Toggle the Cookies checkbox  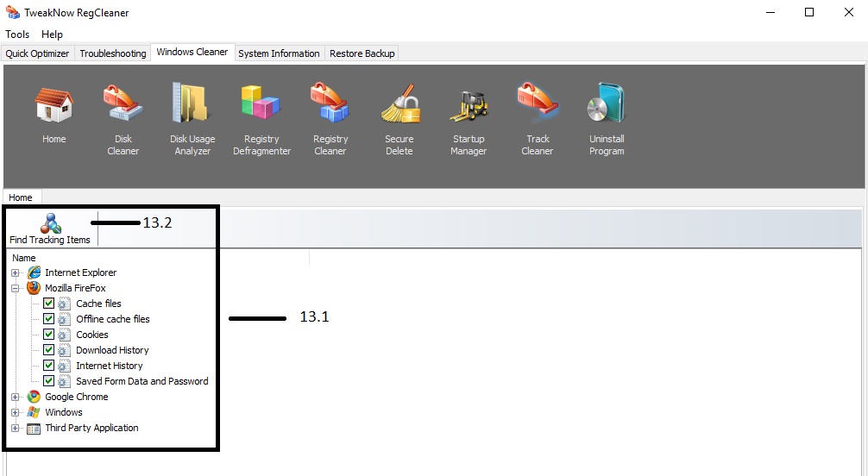(48, 335)
